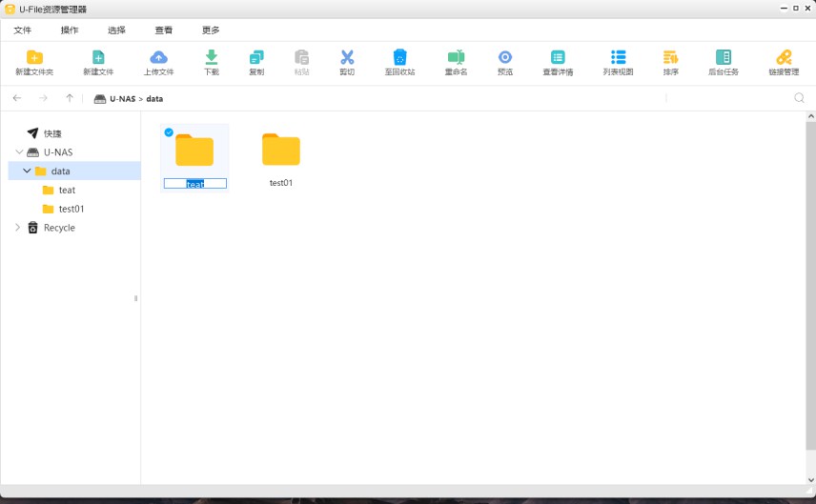The height and width of the screenshot is (504, 816).
Task: Click the 上传文件 (upload file) cloud icon
Action: click(x=159, y=58)
